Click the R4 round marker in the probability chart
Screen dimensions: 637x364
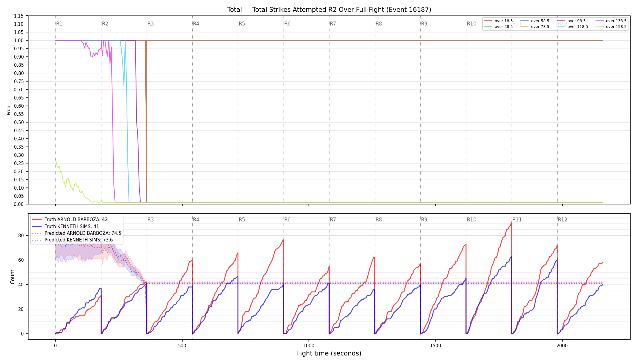pos(196,24)
